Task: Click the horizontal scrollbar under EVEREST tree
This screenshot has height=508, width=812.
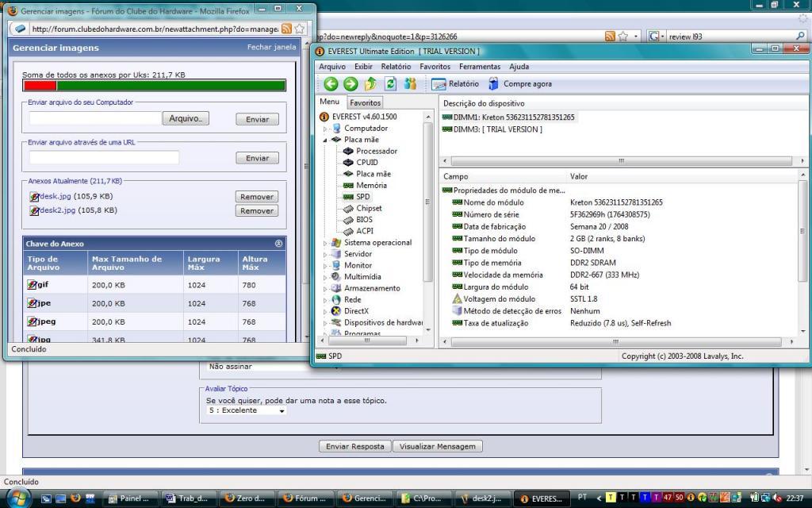Action: [x=370, y=341]
